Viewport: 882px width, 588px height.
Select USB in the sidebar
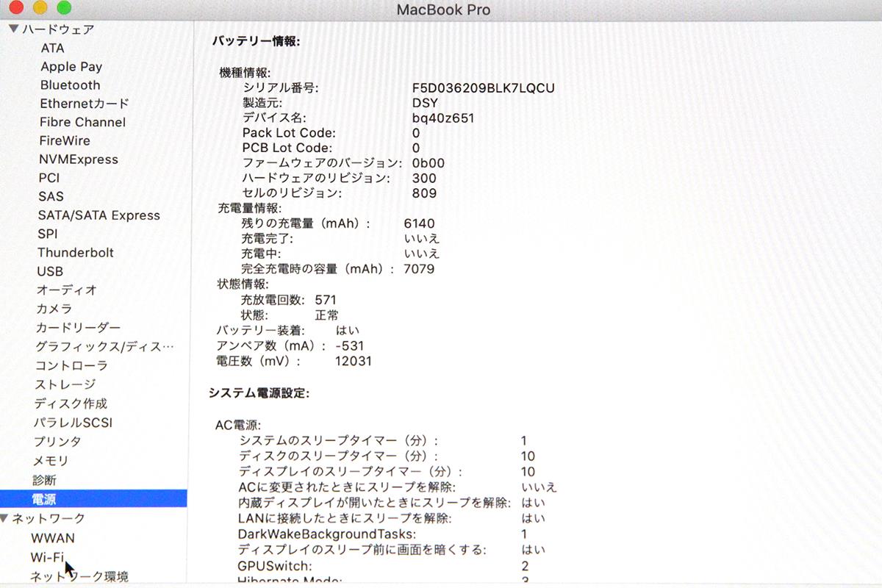[50, 271]
